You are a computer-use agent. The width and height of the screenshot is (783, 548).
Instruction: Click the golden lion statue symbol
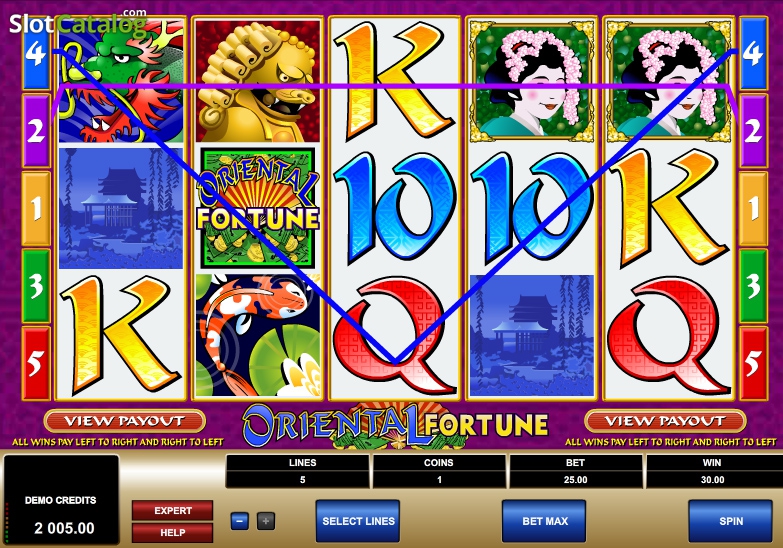(258, 81)
